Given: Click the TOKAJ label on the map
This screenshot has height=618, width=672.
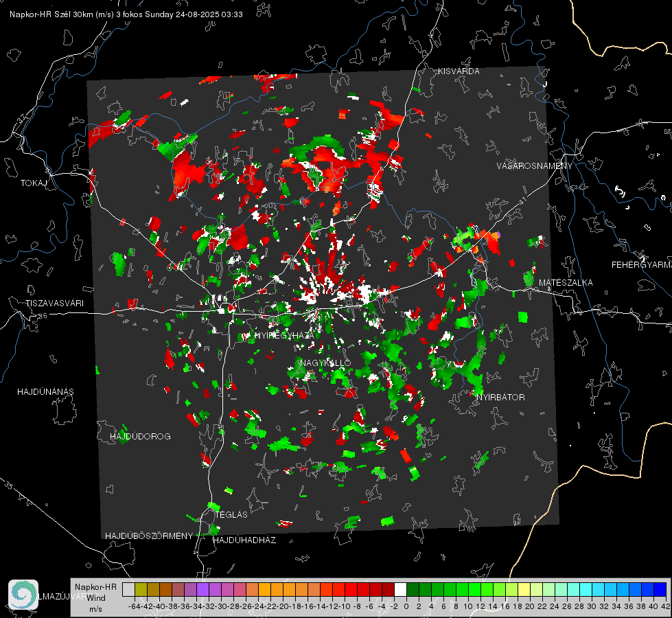Looking at the screenshot, I should (34, 183).
